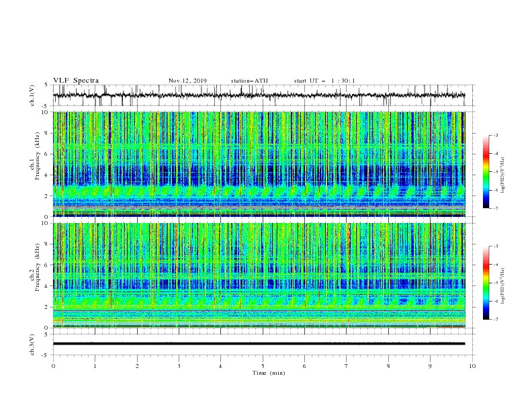Click time axis tick label "10"
This screenshot has height=411, width=532.
(x=472, y=366)
